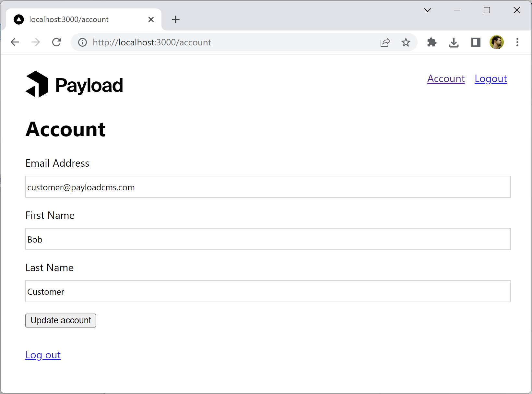Focus the First Name field
This screenshot has width=532, height=394.
[268, 239]
